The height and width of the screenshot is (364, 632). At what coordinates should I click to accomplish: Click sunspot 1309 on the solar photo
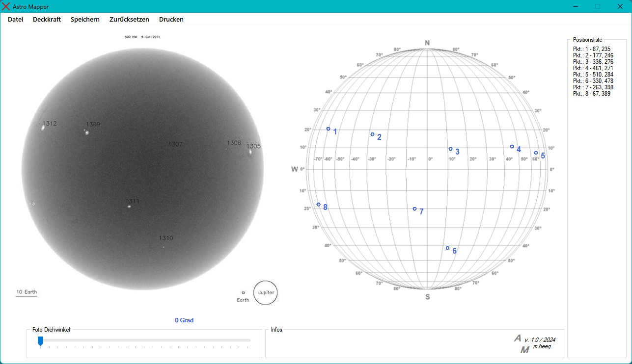(87, 132)
